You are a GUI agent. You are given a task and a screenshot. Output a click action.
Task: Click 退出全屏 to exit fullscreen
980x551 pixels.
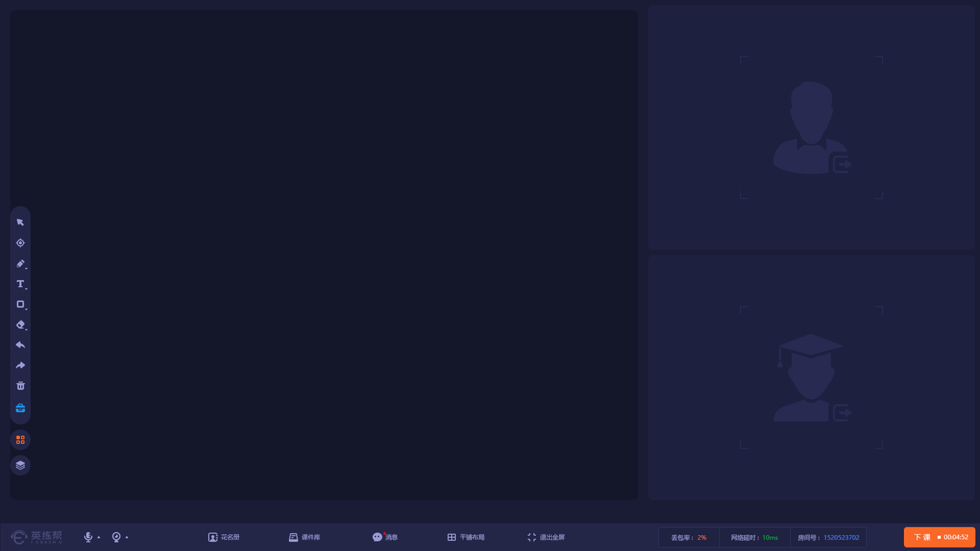coord(546,537)
